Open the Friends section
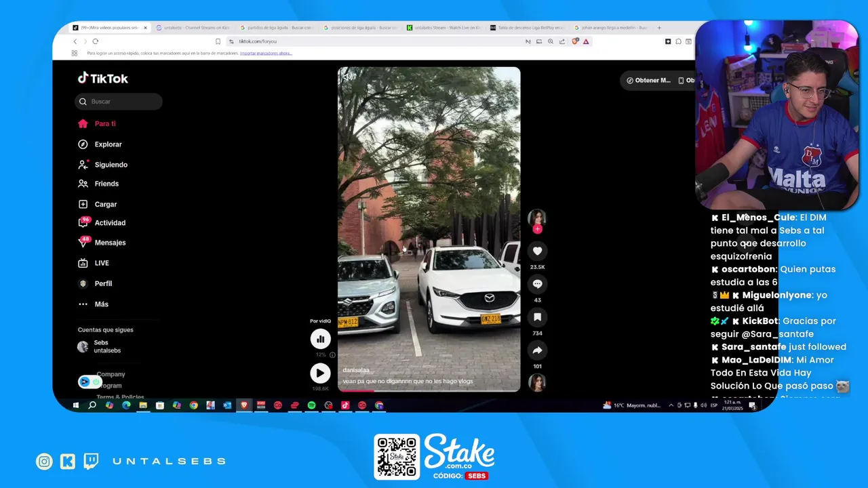Image resolution: width=868 pixels, height=488 pixels. coord(98,184)
